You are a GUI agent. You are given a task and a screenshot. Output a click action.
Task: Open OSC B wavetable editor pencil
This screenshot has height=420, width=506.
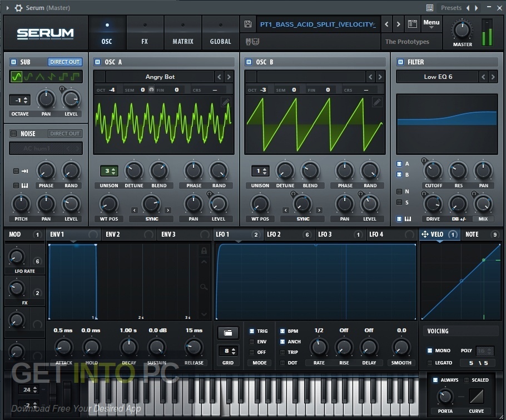click(x=376, y=103)
